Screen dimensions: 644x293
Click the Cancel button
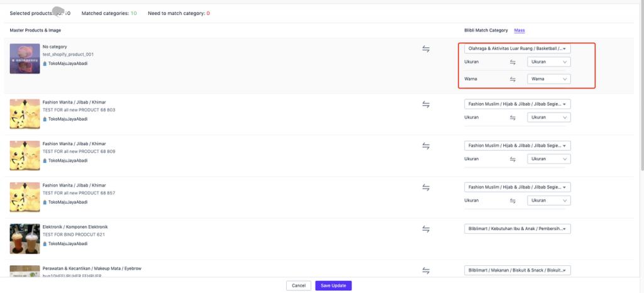pos(299,285)
